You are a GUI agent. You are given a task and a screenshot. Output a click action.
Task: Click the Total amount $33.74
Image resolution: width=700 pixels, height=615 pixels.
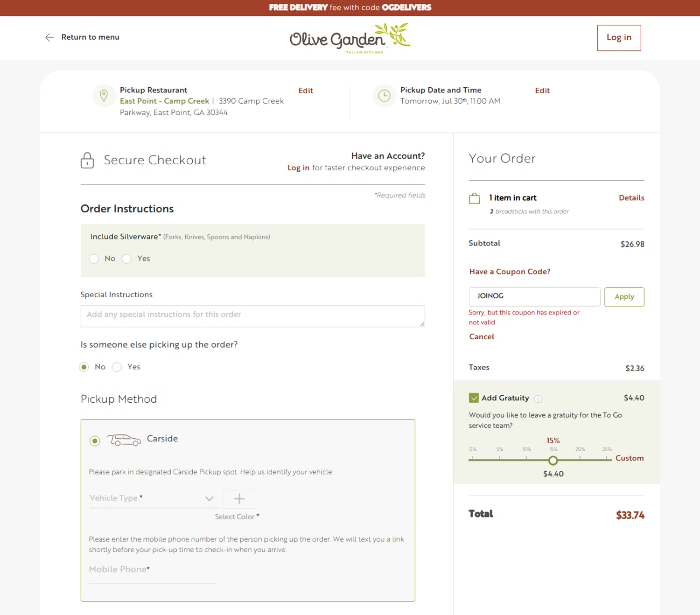[x=630, y=515]
